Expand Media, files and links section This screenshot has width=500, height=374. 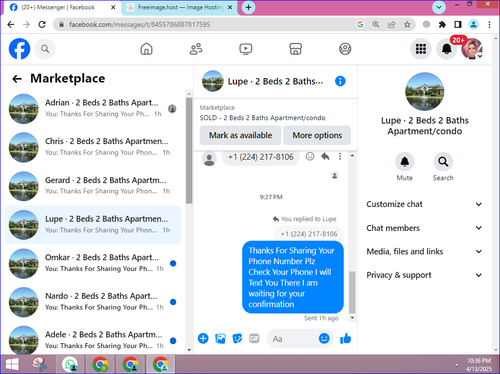424,251
